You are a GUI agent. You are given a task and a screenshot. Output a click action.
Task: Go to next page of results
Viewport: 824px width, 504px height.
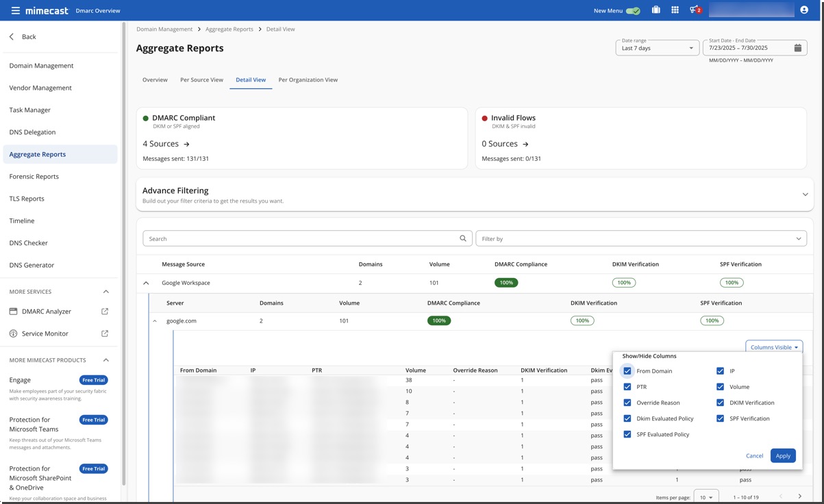click(799, 496)
